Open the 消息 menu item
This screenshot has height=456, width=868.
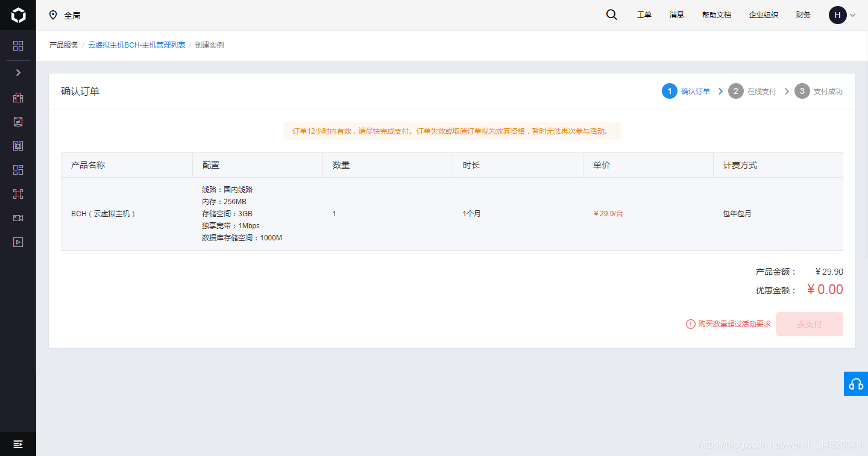tap(677, 15)
